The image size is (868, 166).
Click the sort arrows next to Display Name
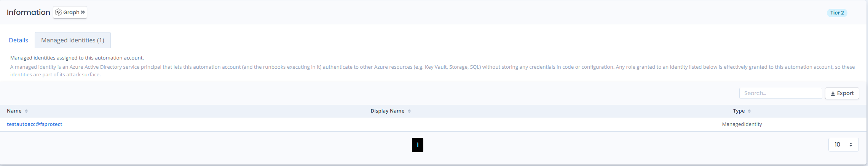point(409,111)
